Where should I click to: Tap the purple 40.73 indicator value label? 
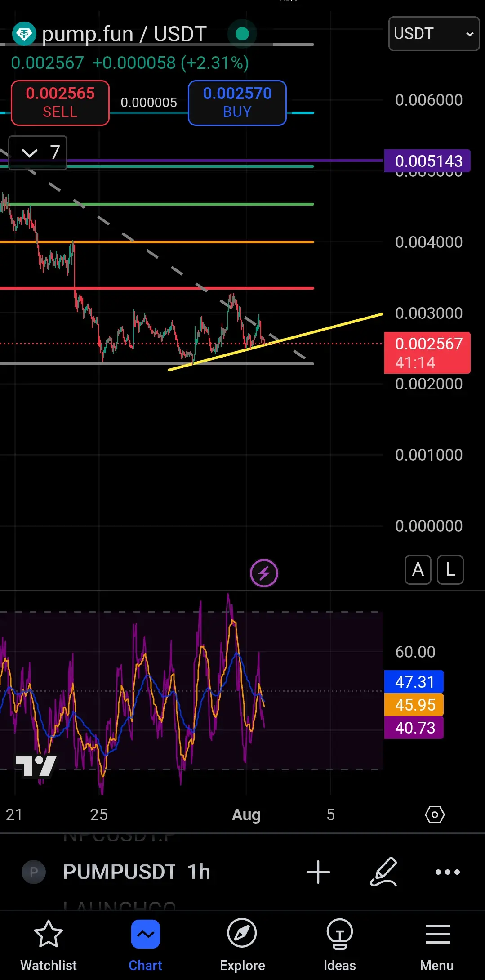[x=414, y=728]
